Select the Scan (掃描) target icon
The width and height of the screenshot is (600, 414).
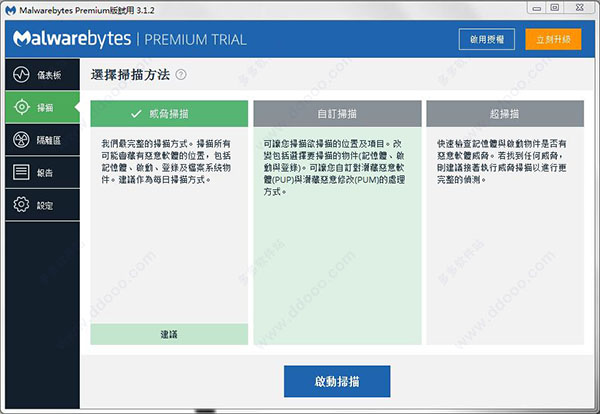pyautogui.click(x=22, y=107)
